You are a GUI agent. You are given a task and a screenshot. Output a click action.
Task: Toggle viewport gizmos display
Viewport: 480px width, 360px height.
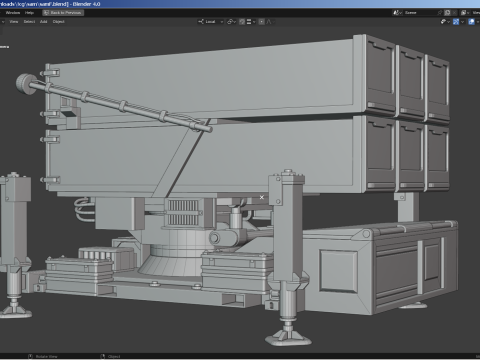456,22
